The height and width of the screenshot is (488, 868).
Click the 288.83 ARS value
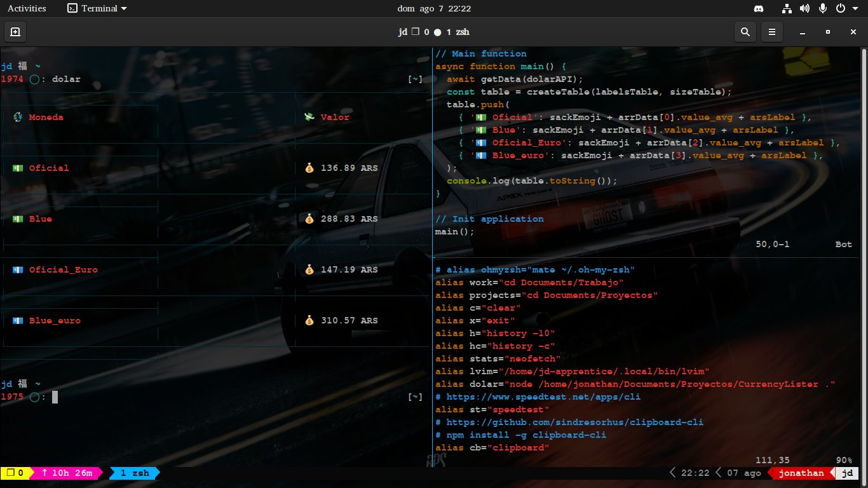pyautogui.click(x=349, y=219)
